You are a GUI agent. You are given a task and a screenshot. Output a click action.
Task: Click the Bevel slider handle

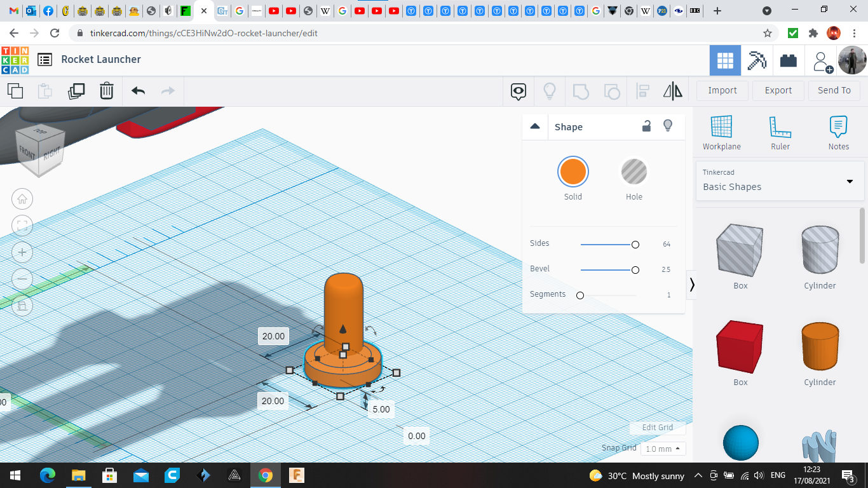click(635, 270)
